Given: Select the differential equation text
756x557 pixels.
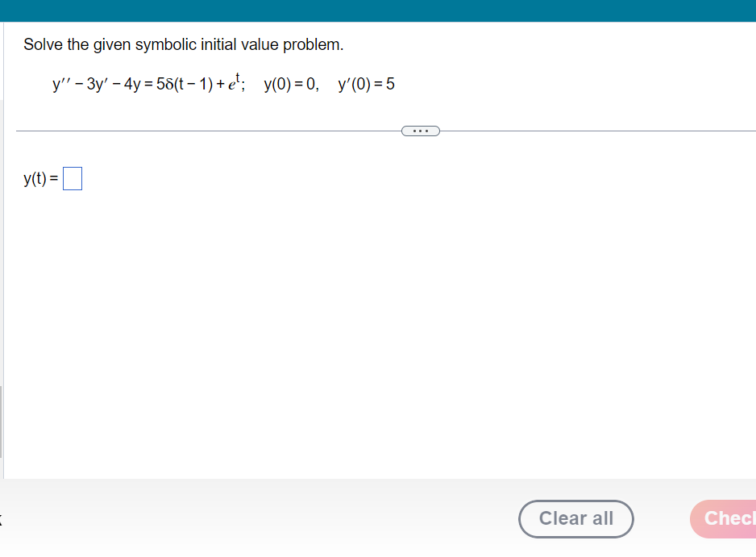Looking at the screenshot, I should tap(145, 81).
